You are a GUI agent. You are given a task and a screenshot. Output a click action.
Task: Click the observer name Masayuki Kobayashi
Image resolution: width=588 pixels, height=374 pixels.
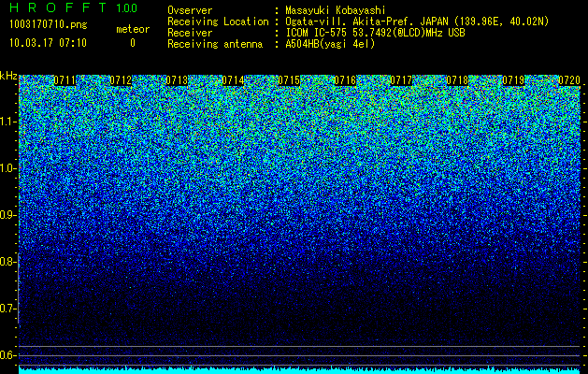click(336, 10)
